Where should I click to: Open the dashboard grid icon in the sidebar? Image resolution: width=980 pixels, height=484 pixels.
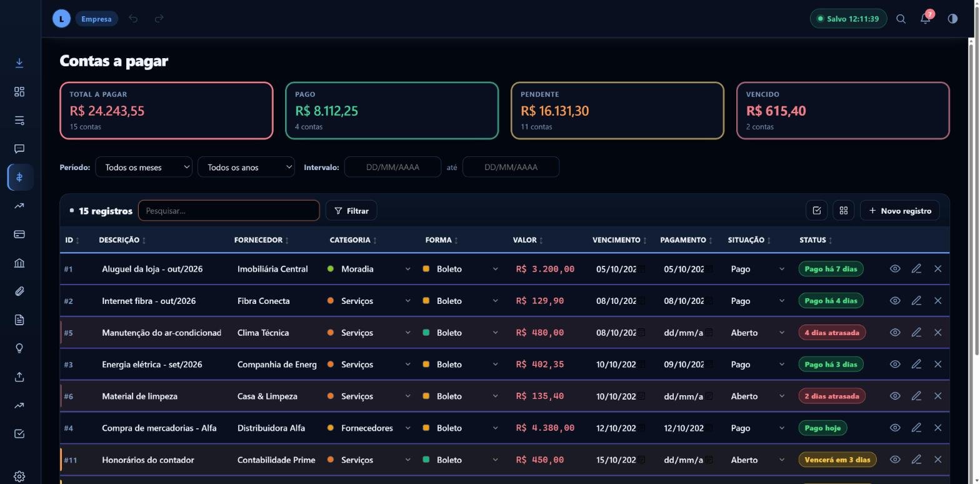[x=19, y=92]
